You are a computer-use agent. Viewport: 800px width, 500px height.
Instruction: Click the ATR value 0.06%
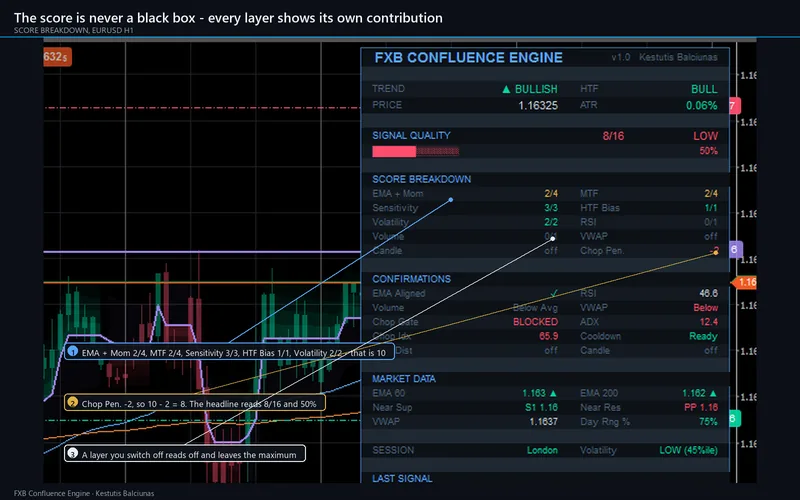point(702,106)
